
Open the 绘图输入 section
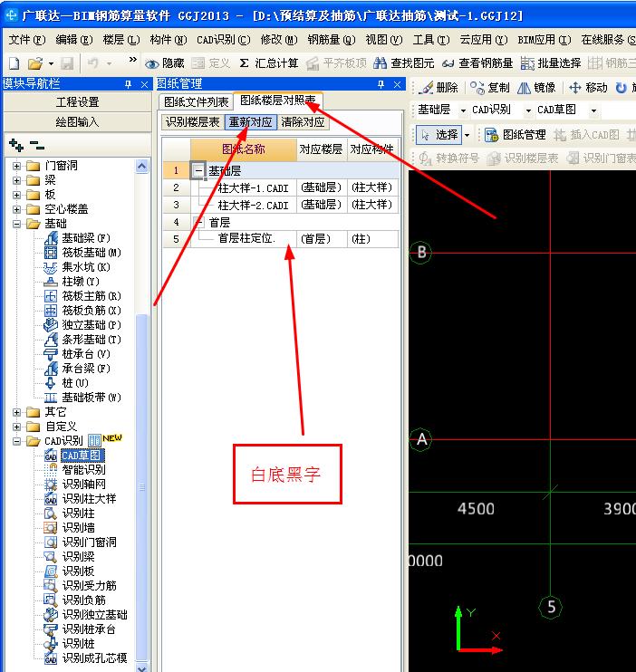tap(77, 122)
